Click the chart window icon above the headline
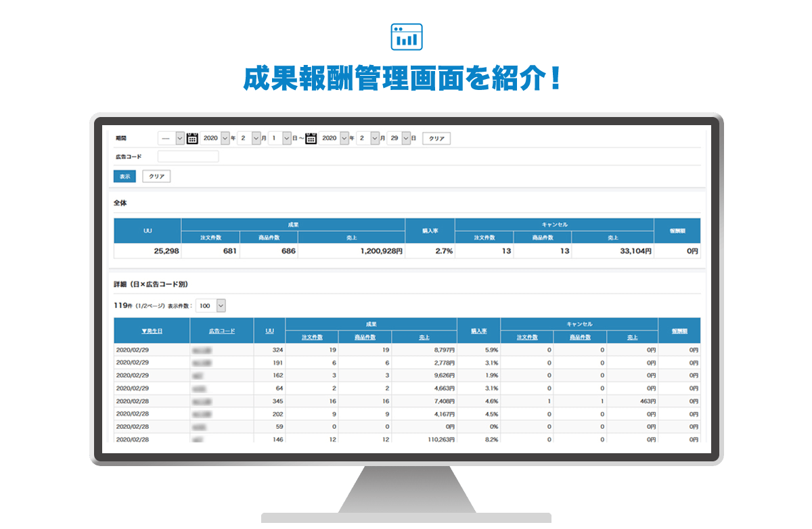 407,37
